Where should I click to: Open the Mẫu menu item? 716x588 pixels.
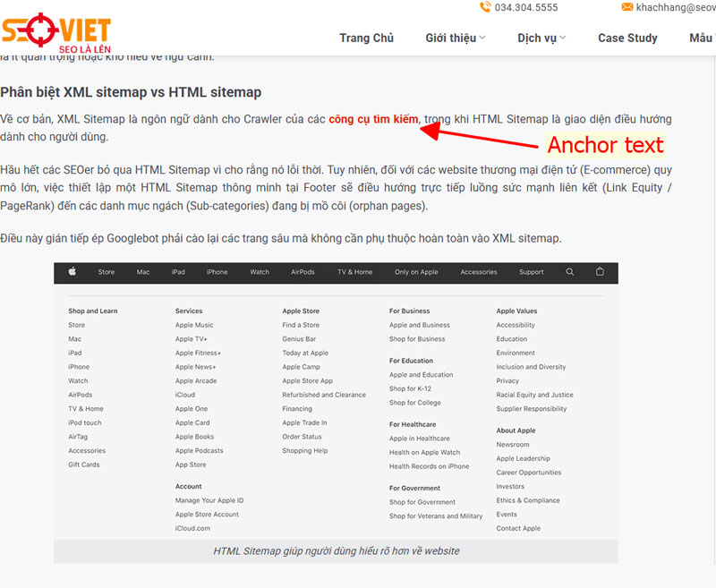[700, 38]
